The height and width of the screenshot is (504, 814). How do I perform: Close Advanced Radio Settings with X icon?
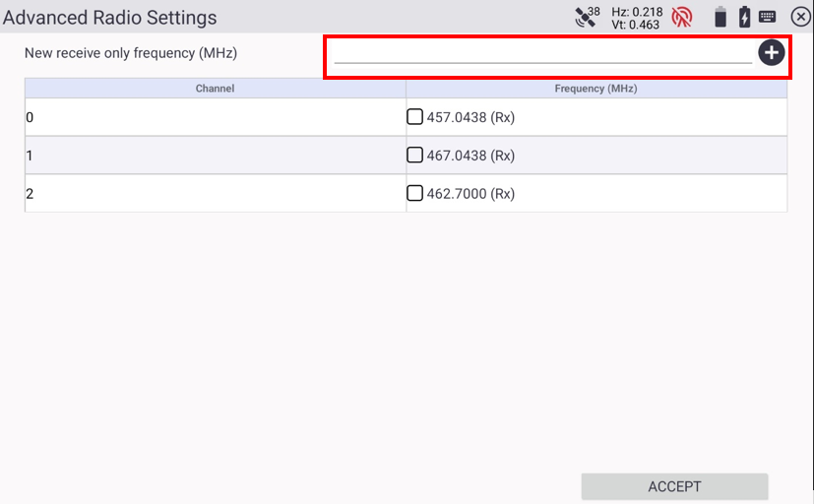click(x=801, y=17)
